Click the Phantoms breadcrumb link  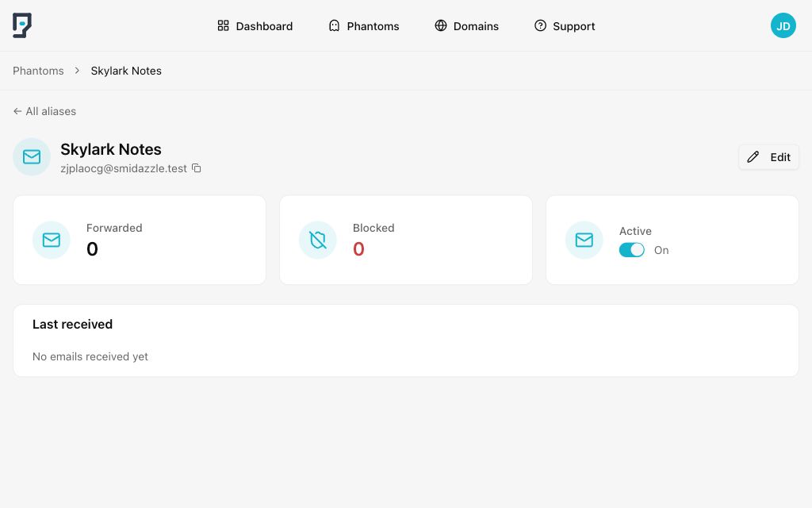(38, 71)
